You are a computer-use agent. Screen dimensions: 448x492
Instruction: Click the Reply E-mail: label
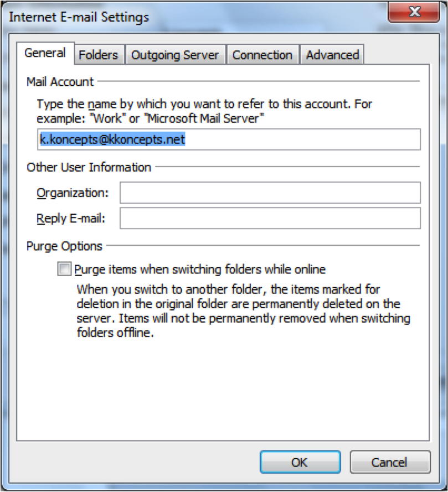(x=71, y=218)
